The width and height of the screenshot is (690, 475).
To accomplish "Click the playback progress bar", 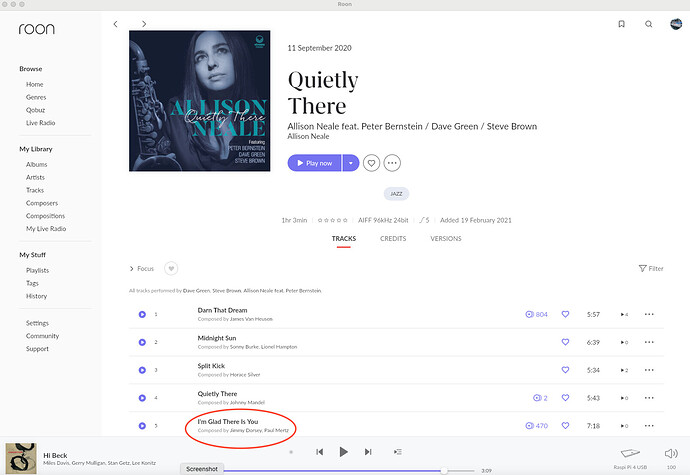I will tap(349, 471).
